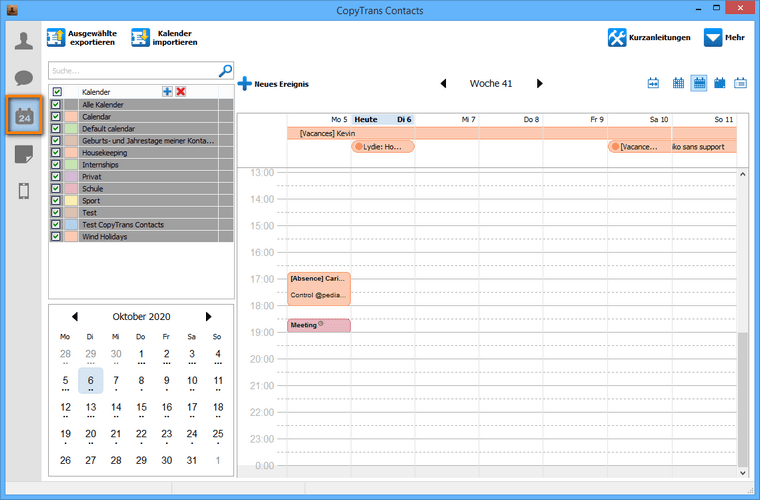The width and height of the screenshot is (760, 500).
Task: Switch to day view icon
Action: click(678, 83)
